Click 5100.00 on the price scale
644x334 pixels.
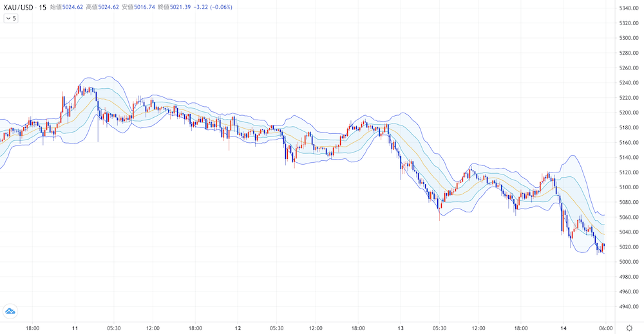628,187
